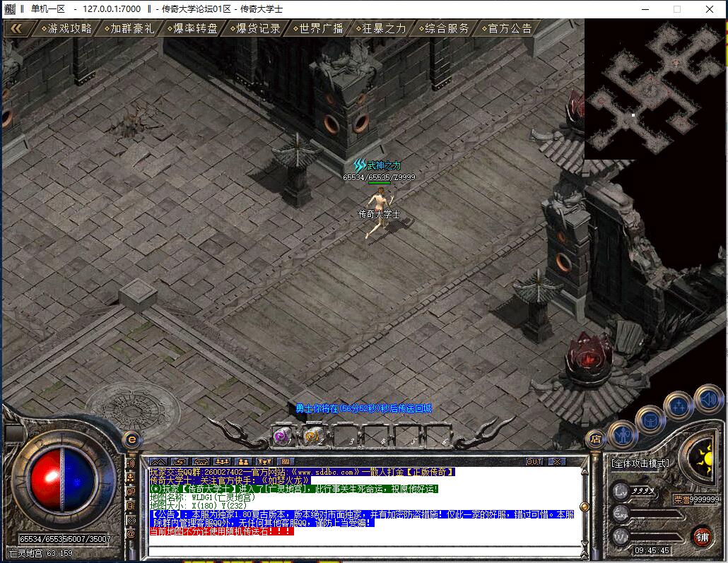The image size is (728, 563).
Task: Click the Lv level icon
Action: (621, 491)
